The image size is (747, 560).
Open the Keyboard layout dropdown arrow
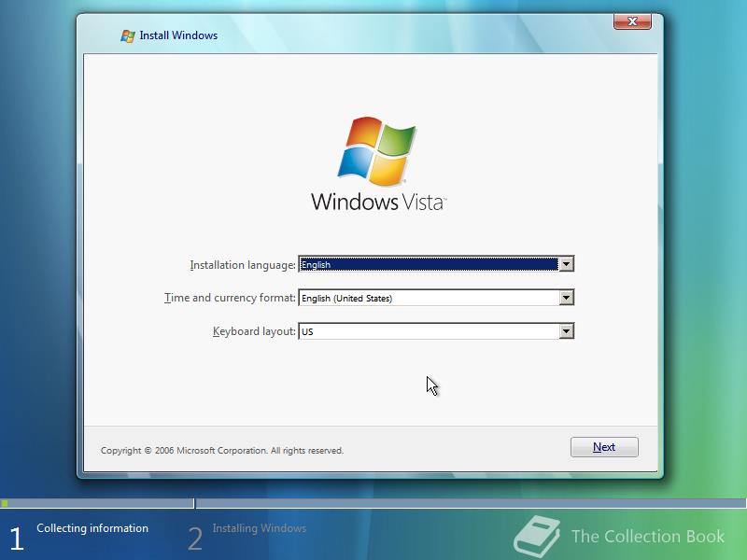pyautogui.click(x=566, y=331)
